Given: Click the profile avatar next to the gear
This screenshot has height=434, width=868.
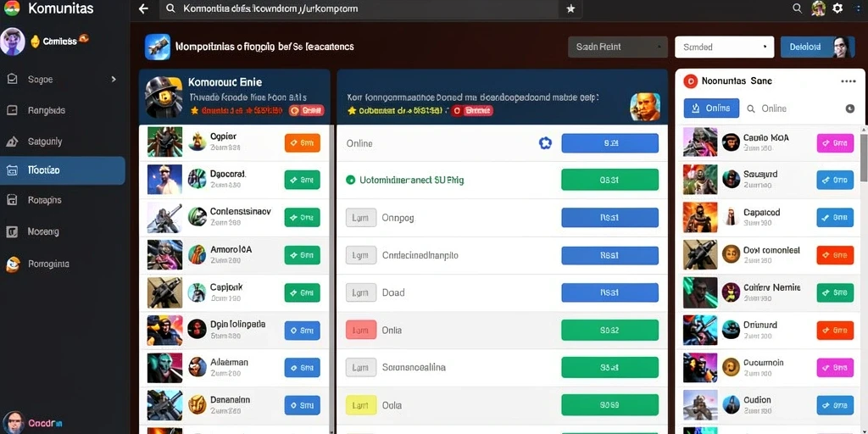Looking at the screenshot, I should pyautogui.click(x=819, y=8).
